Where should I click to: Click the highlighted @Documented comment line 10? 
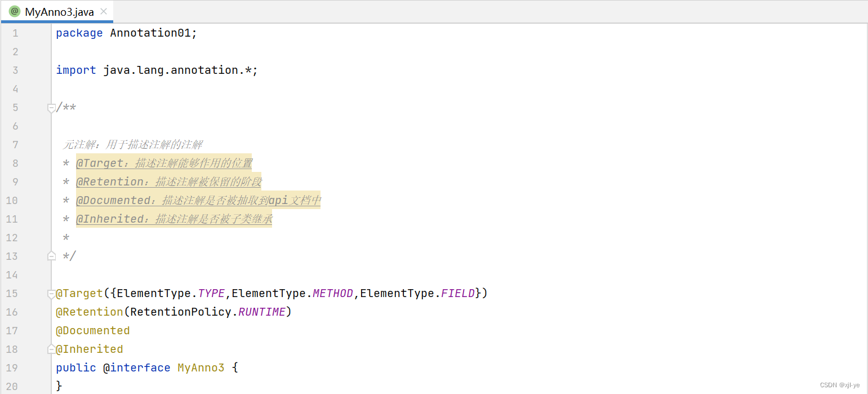pos(198,200)
